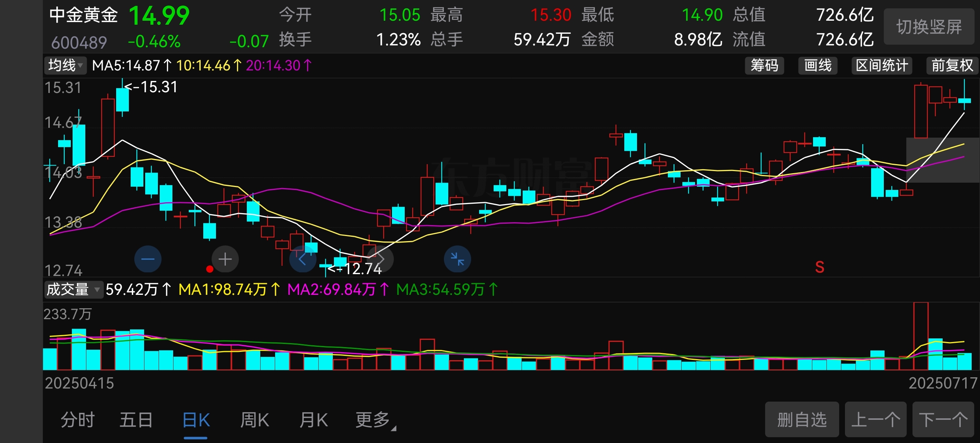Click the low marker <-12.74
Viewport: 980px width, 443px height.
pyautogui.click(x=355, y=269)
